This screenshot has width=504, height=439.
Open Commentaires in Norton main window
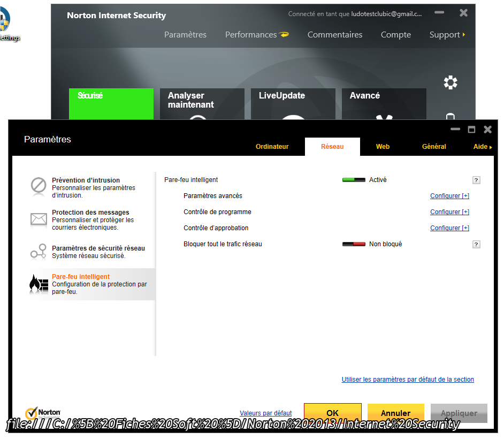(334, 35)
